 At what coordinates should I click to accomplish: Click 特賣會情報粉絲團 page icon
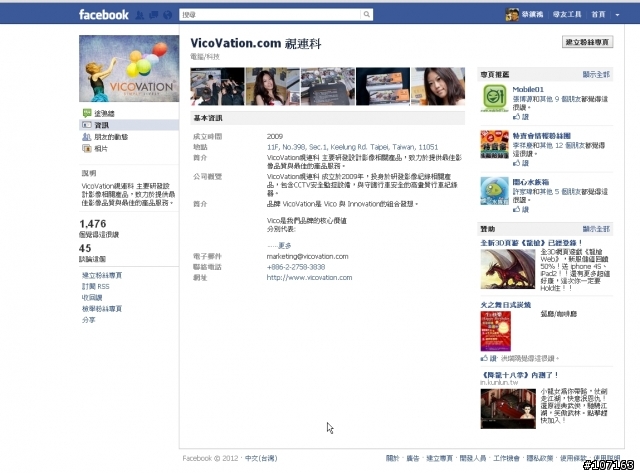point(494,144)
